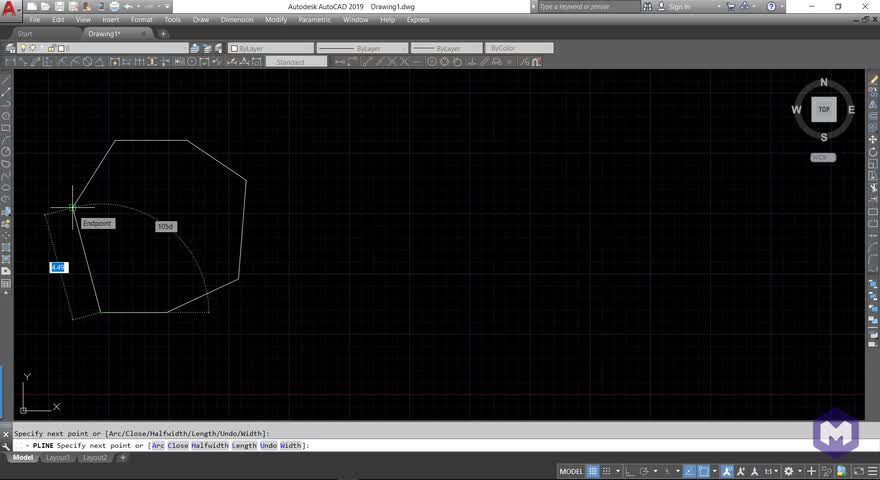Select the Line tool in Draw toolbar

(x=6, y=80)
